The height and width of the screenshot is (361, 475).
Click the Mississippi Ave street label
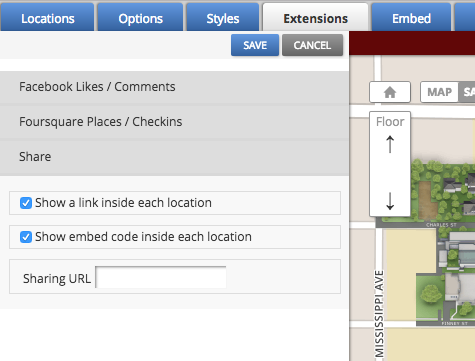(379, 315)
